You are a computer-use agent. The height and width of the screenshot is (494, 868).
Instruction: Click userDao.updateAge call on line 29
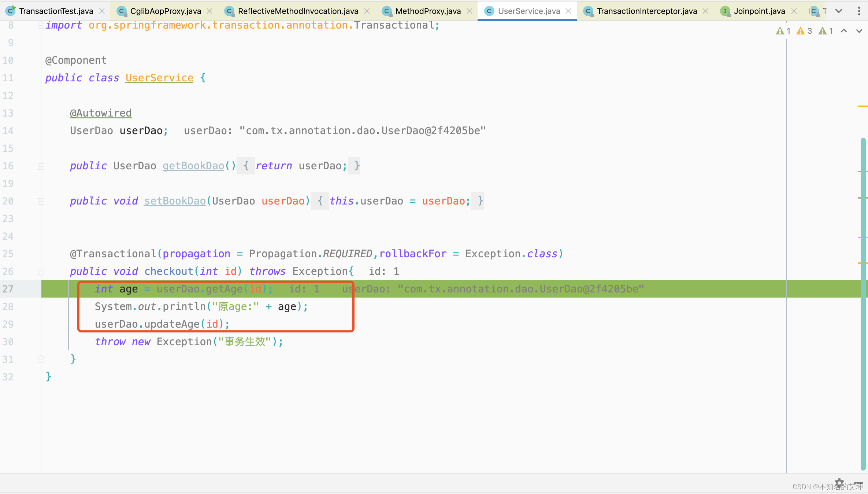point(162,324)
